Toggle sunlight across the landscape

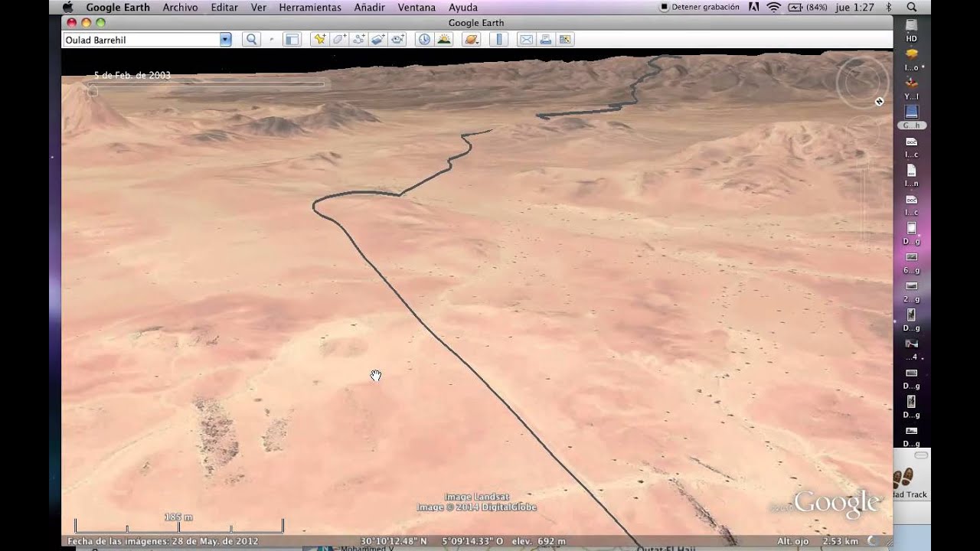(x=443, y=40)
